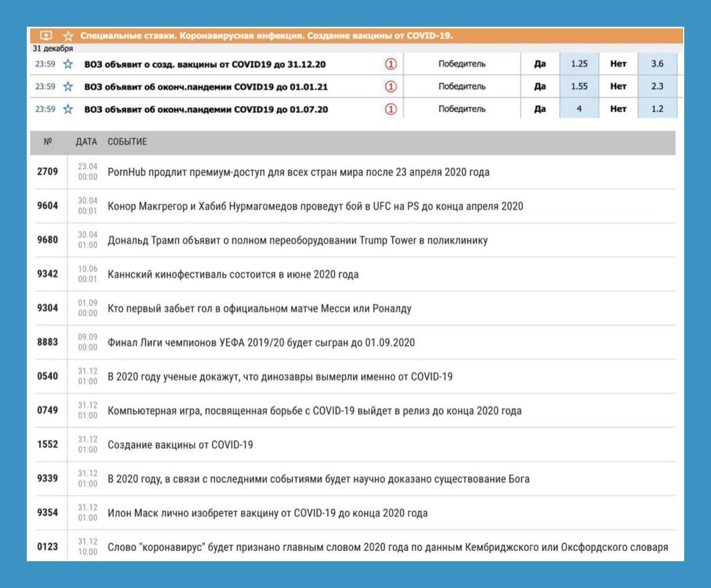This screenshot has width=711, height=588.
Task: Click event number 2709
Action: 48,172
